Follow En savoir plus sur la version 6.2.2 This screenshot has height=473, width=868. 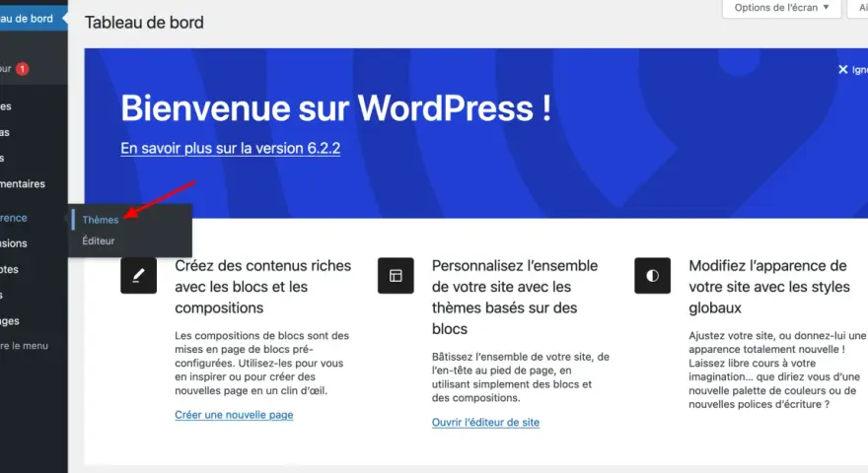click(230, 148)
